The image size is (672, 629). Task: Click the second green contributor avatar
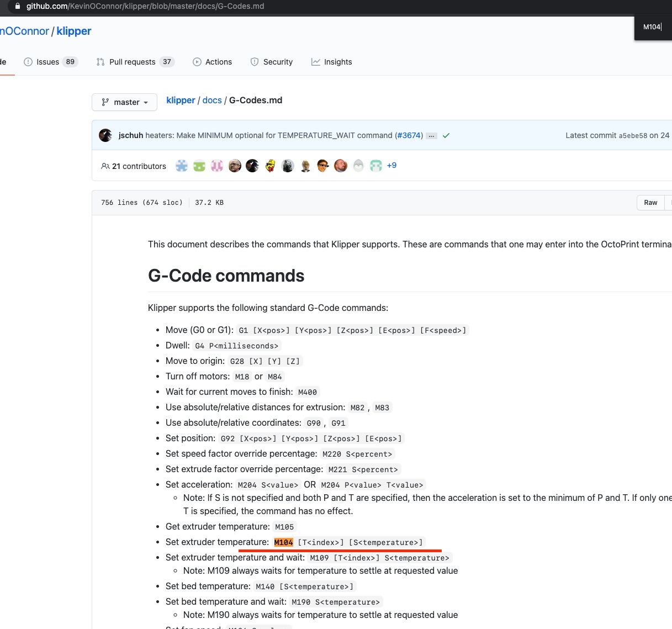point(199,166)
